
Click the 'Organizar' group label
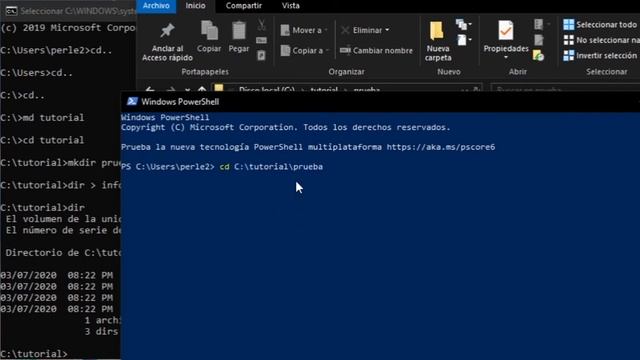(x=346, y=72)
